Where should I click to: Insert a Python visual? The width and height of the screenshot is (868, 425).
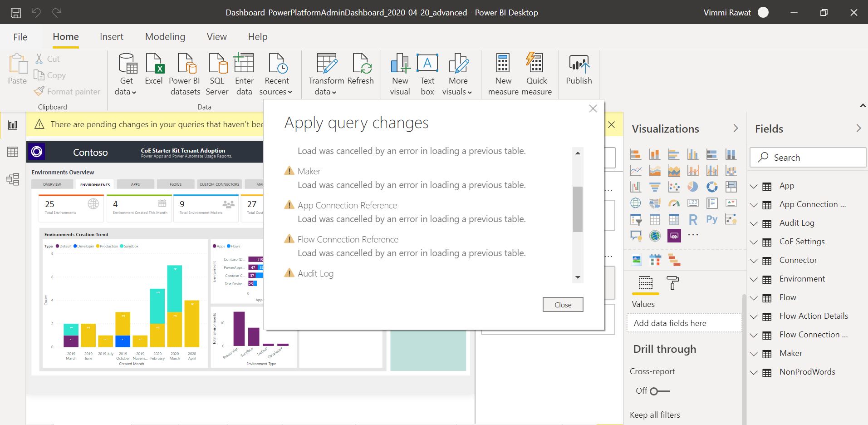(x=711, y=219)
